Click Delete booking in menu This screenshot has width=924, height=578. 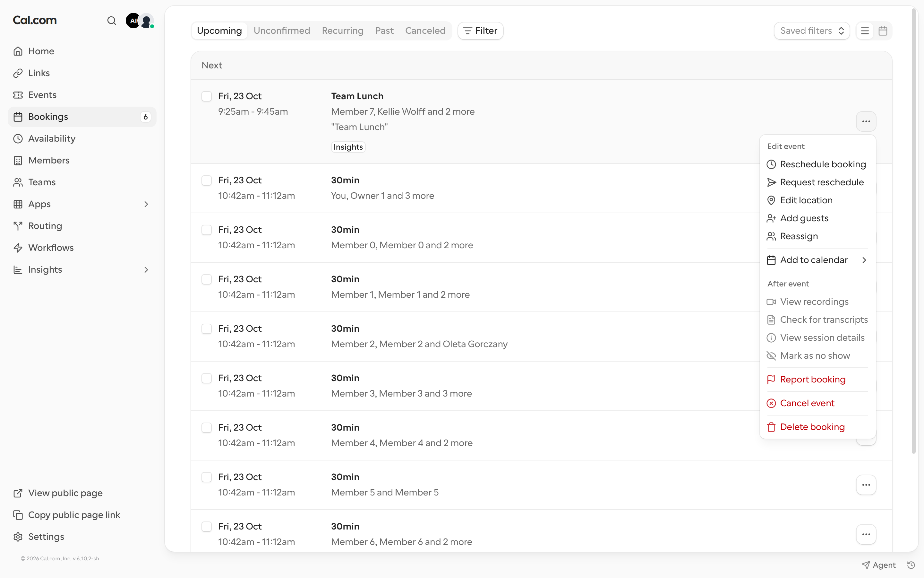817,427
